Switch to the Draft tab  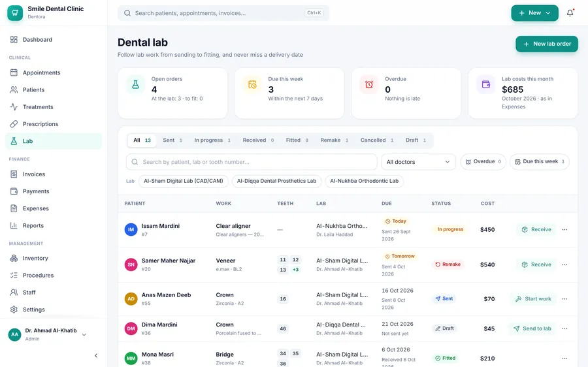point(416,140)
